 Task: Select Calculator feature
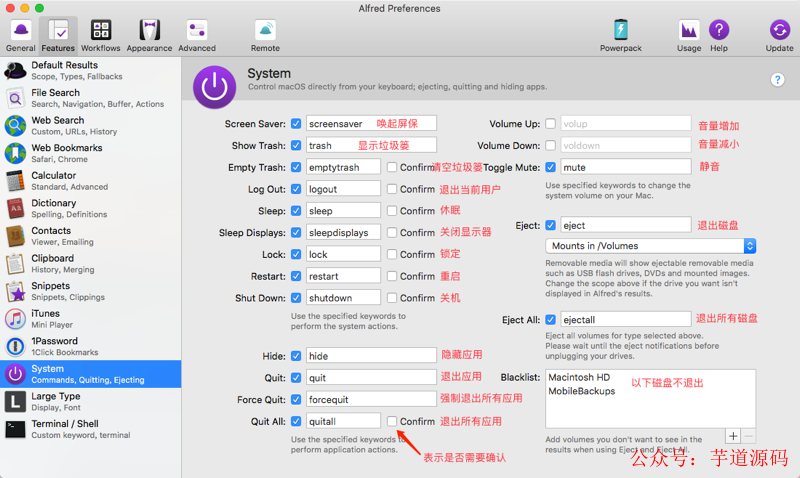[x=90, y=181]
